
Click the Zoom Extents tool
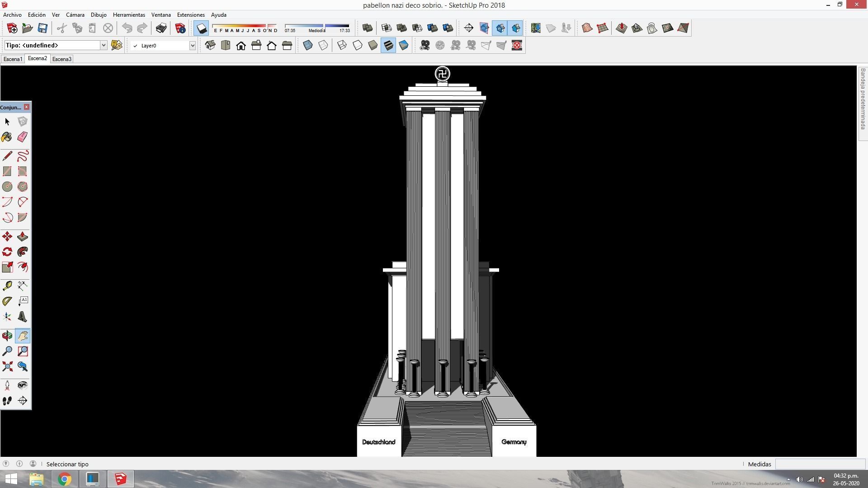(x=7, y=366)
